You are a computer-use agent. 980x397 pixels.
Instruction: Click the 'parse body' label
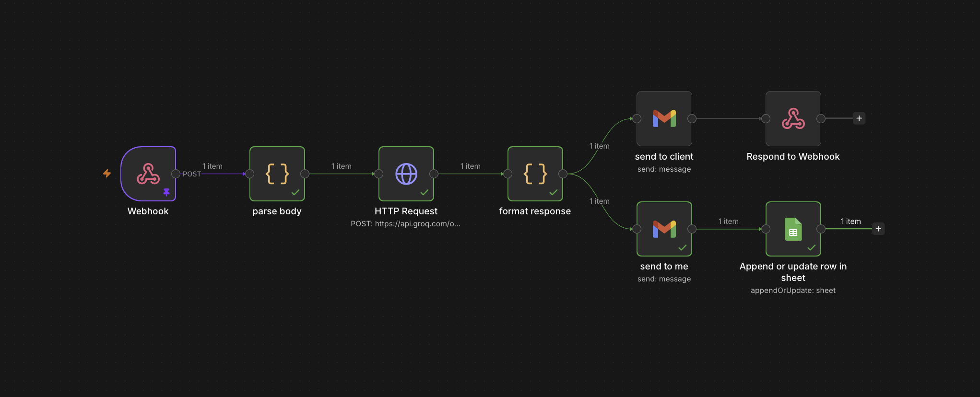[x=277, y=211]
